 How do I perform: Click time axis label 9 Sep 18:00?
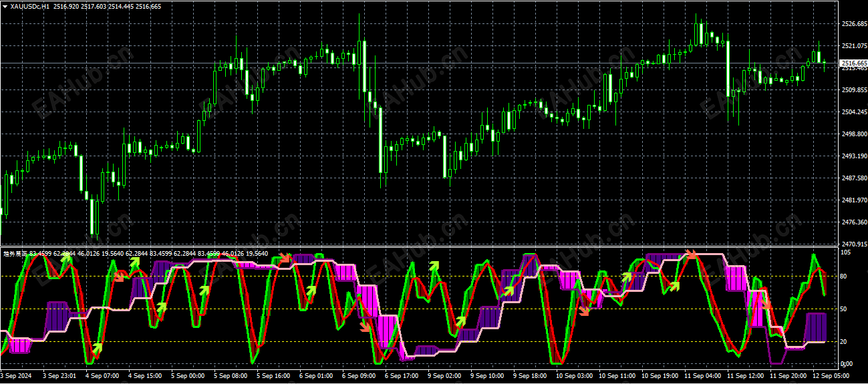(x=530, y=376)
